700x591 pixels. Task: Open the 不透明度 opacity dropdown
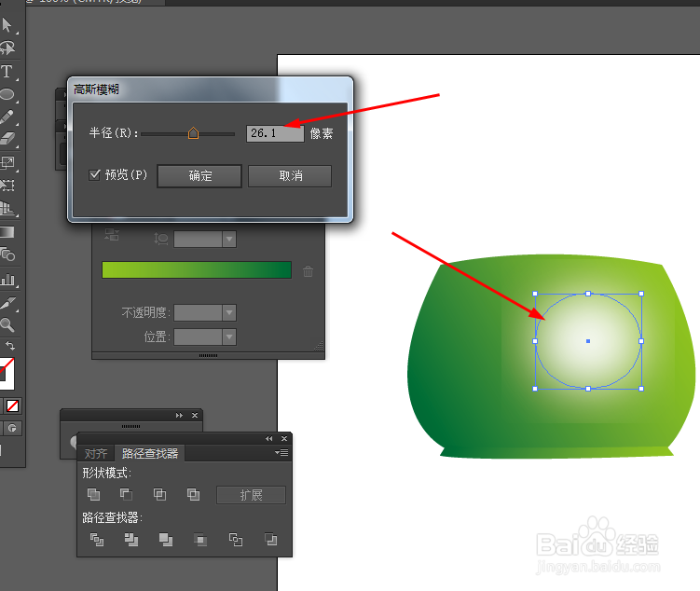tap(229, 313)
